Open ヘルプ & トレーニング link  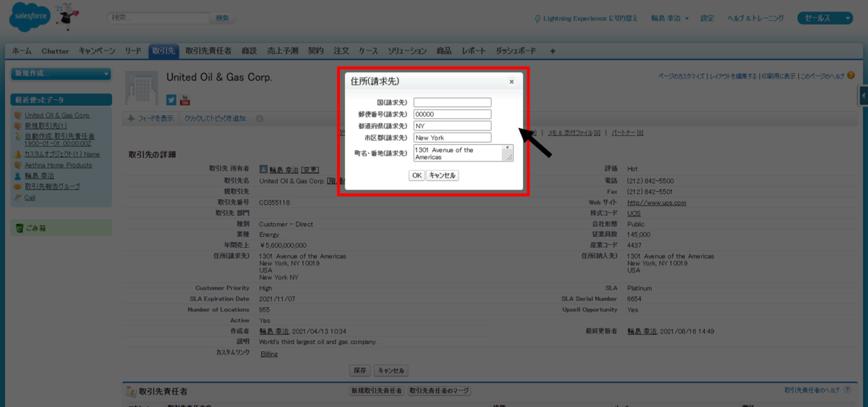coord(755,18)
